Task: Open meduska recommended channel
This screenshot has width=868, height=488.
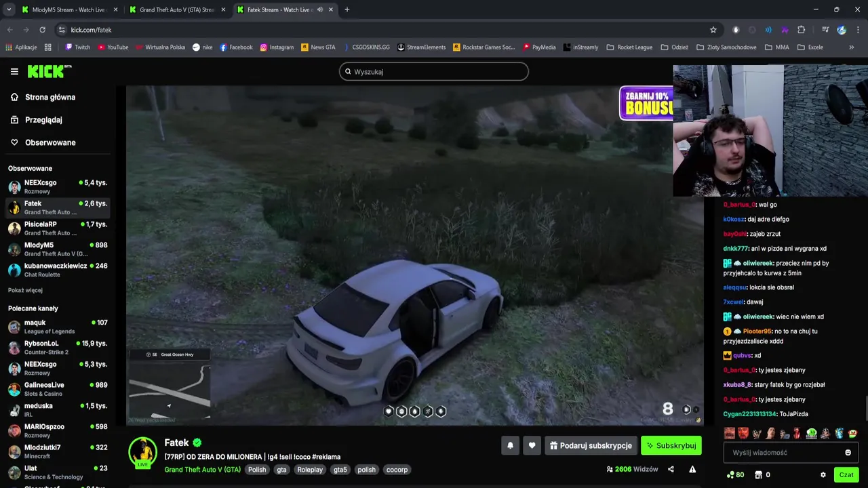Action: pos(58,410)
